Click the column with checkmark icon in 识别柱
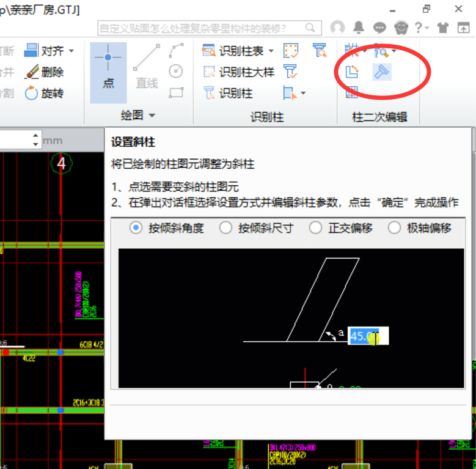476x469 pixels. tap(290, 72)
